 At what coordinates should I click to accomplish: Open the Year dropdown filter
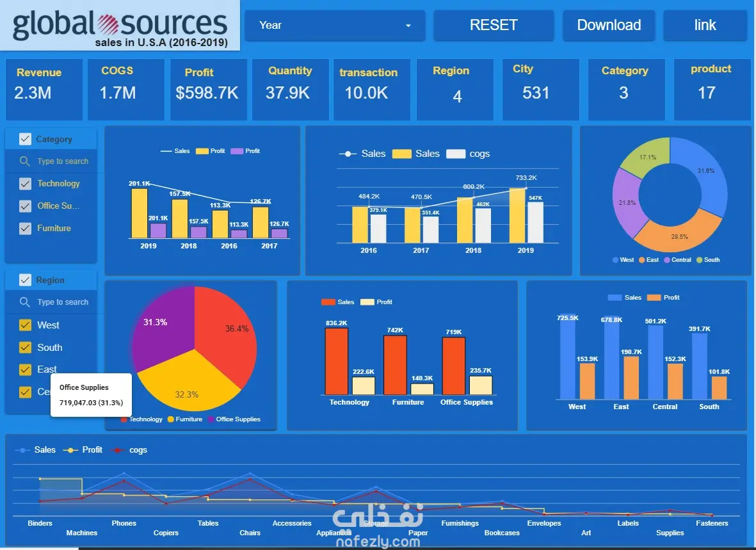coord(335,25)
